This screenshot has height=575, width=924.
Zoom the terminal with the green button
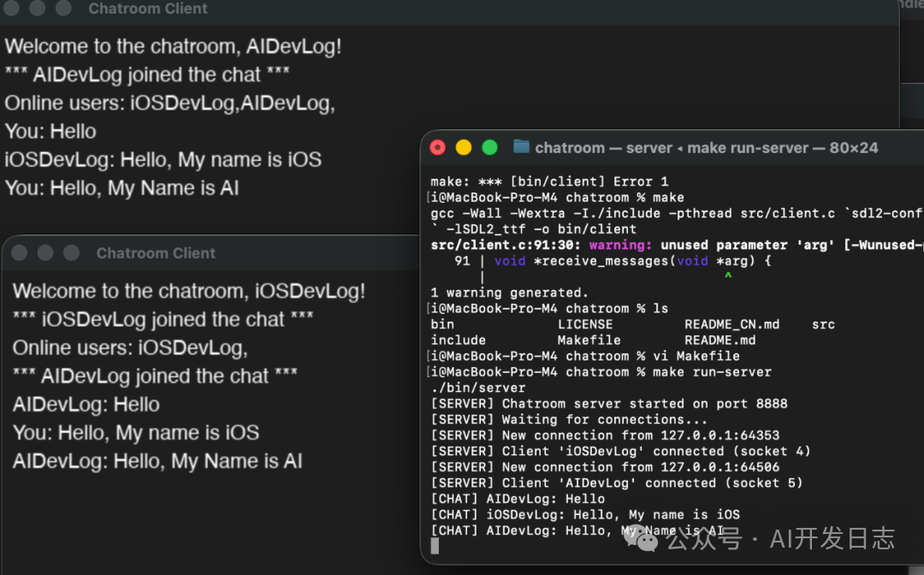pos(489,147)
